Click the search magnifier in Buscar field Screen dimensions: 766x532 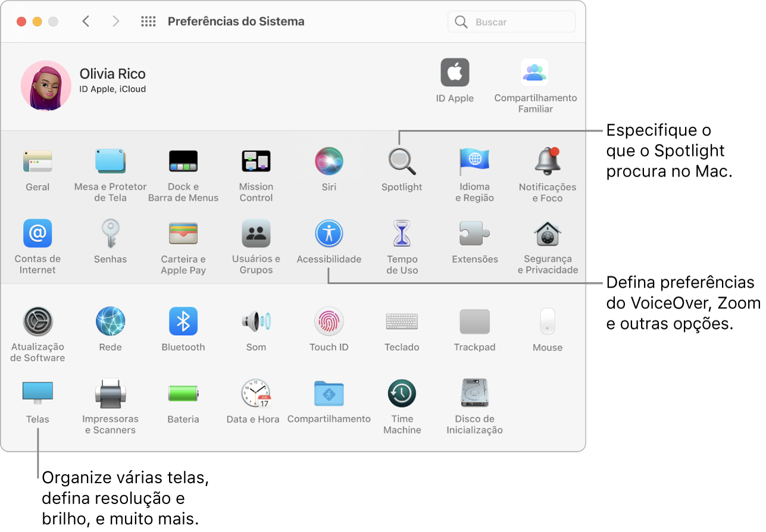point(461,21)
